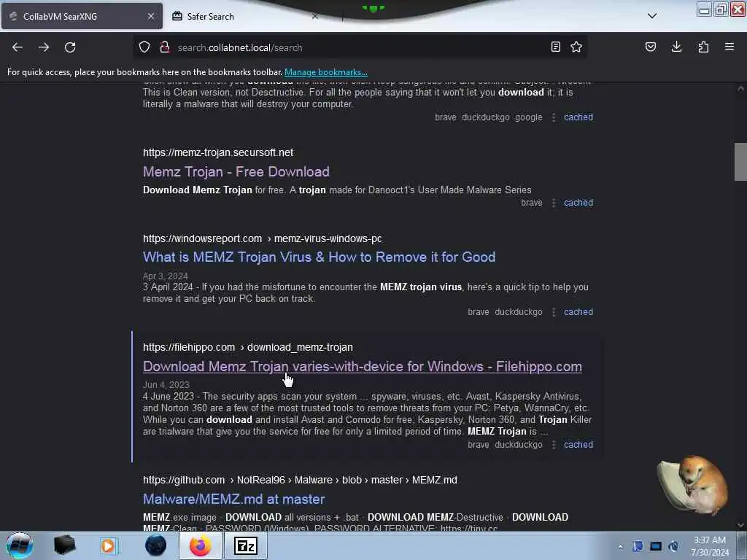Click the https://filehippo.com URL text
This screenshot has height=560, width=747.
[189, 347]
